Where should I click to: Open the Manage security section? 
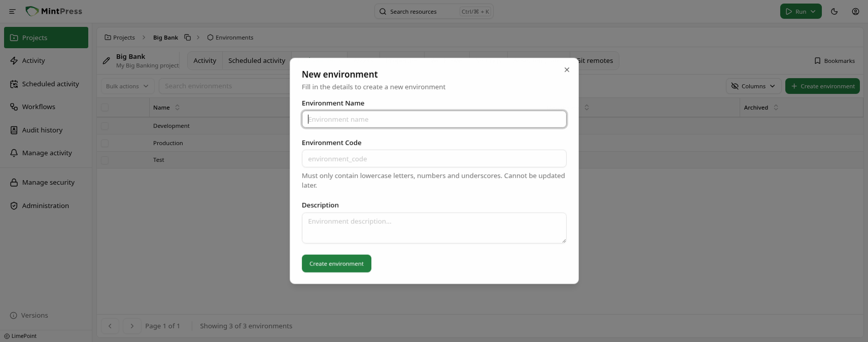click(48, 182)
